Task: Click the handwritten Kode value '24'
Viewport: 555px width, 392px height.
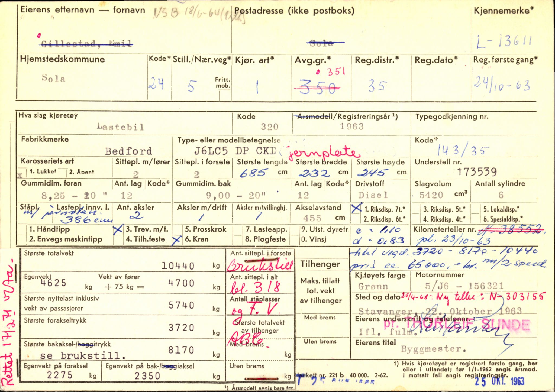Action: pos(156,84)
